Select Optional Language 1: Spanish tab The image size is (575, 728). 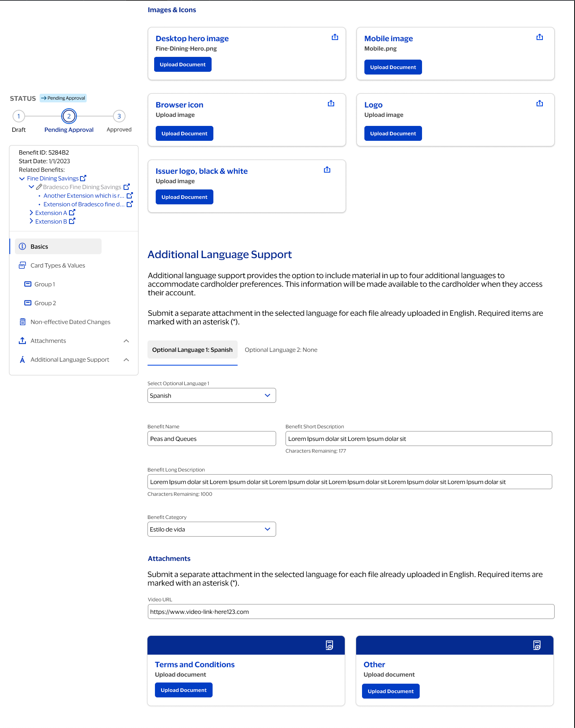tap(192, 350)
